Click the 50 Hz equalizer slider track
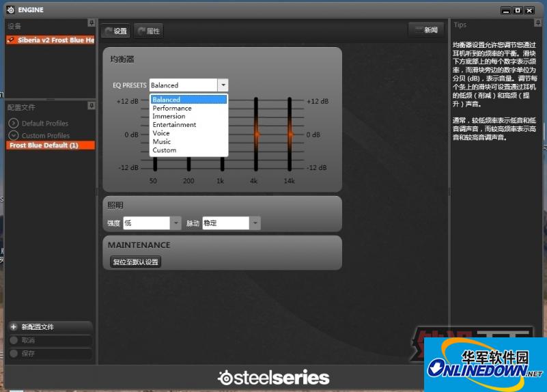The width and height of the screenshot is (547, 392). 155,164
